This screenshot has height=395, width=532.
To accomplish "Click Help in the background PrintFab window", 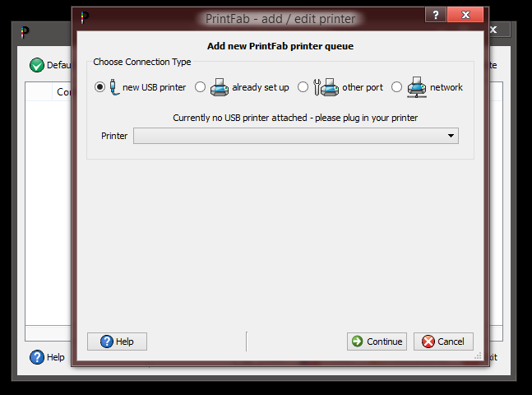I will pyautogui.click(x=47, y=357).
